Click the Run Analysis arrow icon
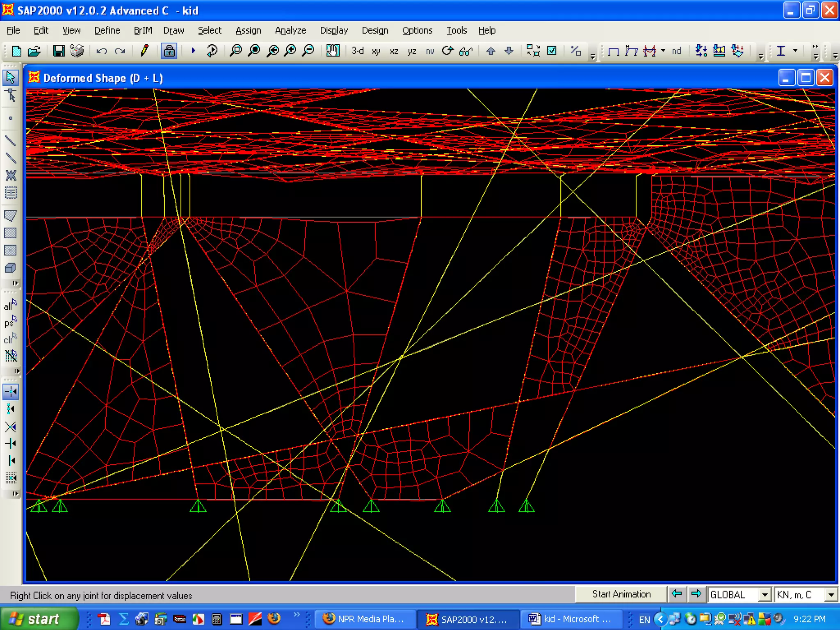The image size is (840, 630). point(193,51)
